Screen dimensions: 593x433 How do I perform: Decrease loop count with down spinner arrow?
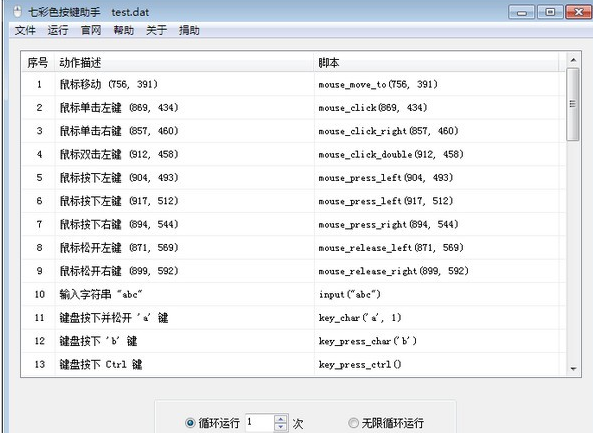[281, 427]
